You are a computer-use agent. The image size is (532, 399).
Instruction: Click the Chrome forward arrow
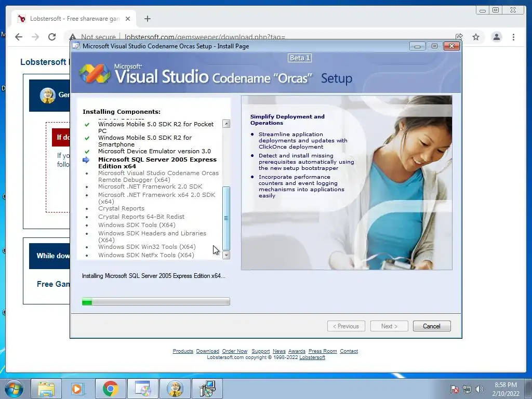(35, 37)
